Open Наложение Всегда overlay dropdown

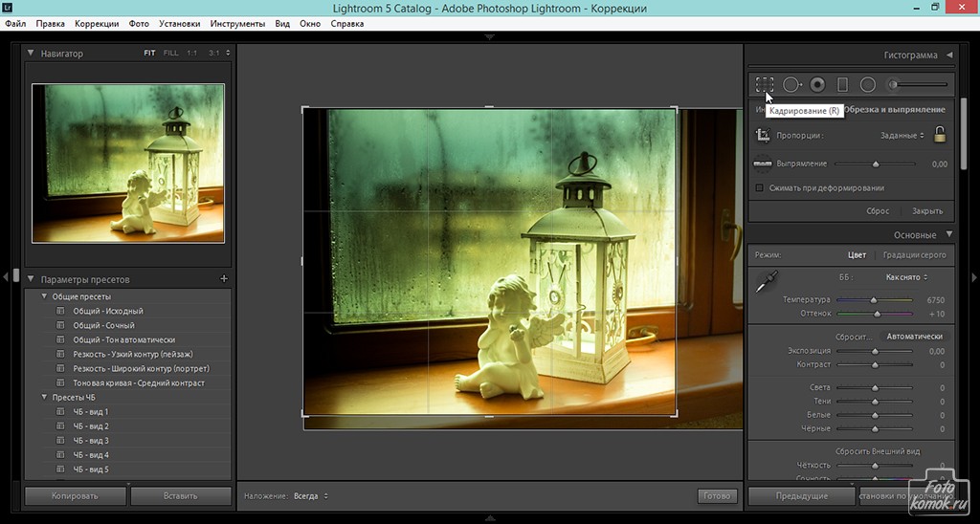coord(311,496)
